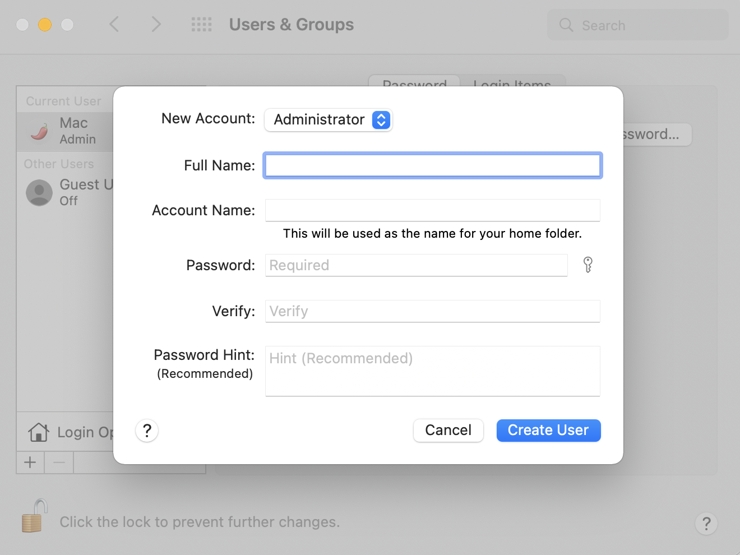Select the Mac Admin user in sidebar
This screenshot has width=740, height=555.
[65, 131]
